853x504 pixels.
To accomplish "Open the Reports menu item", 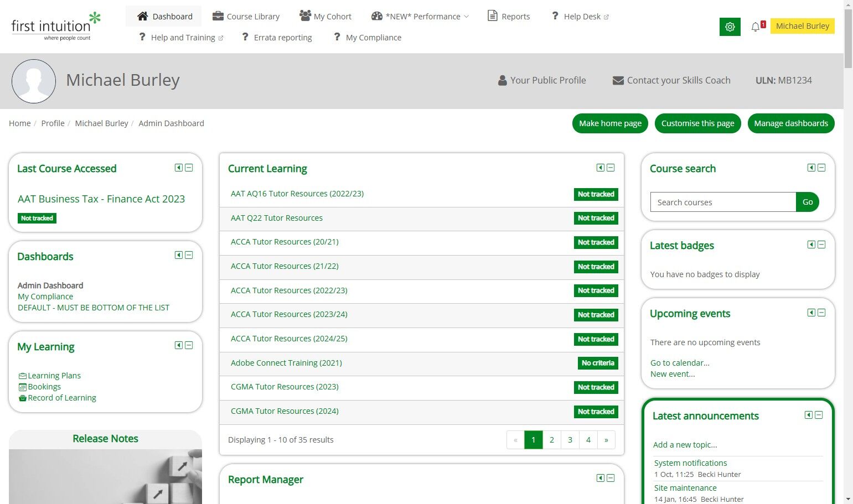I will [x=509, y=17].
